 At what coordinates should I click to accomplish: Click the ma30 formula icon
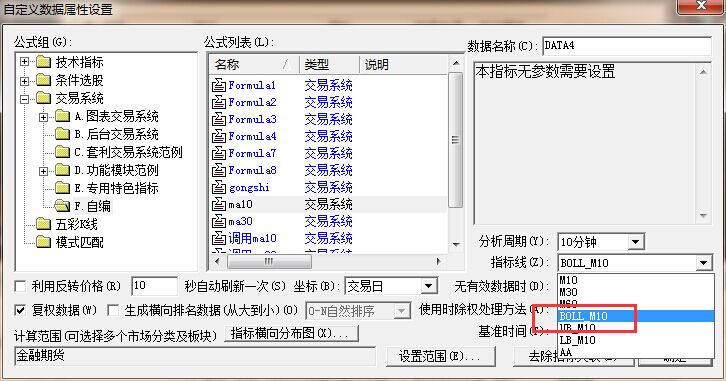(x=219, y=222)
